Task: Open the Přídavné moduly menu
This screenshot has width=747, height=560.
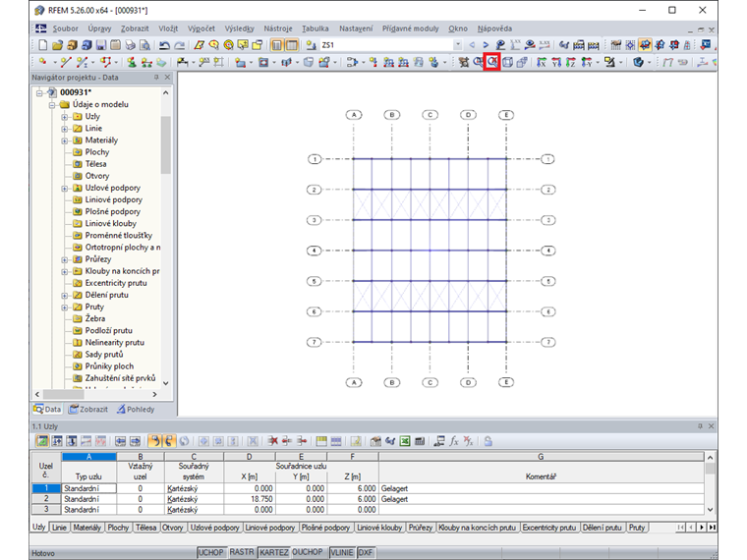Action: pos(410,28)
